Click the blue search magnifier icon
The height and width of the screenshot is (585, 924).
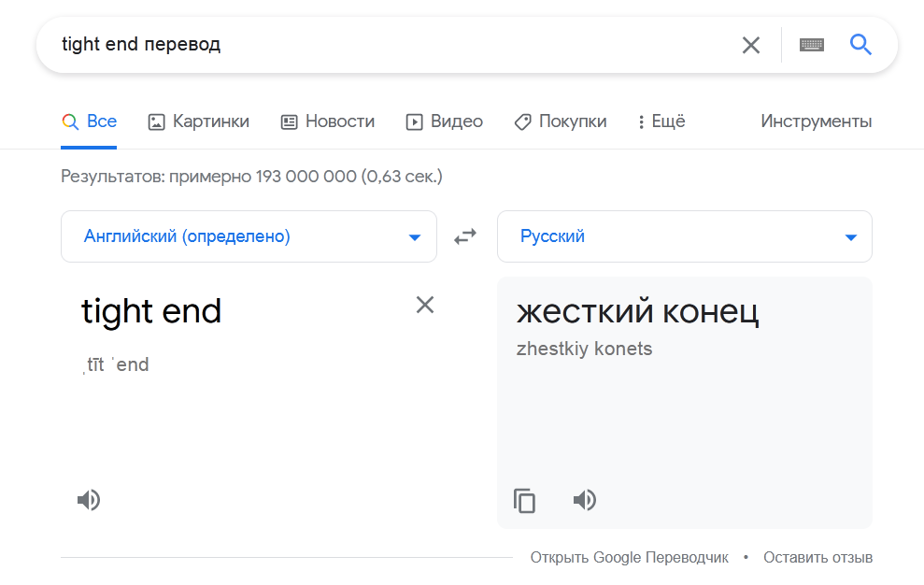pyautogui.click(x=860, y=44)
